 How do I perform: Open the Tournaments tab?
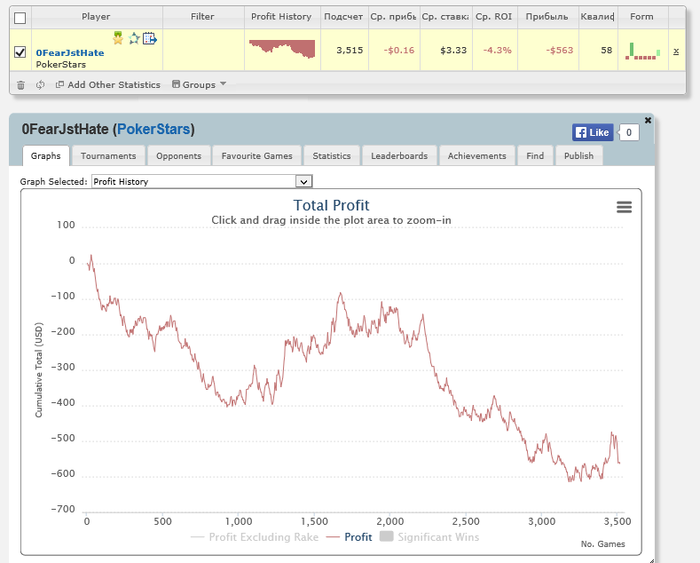(108, 156)
